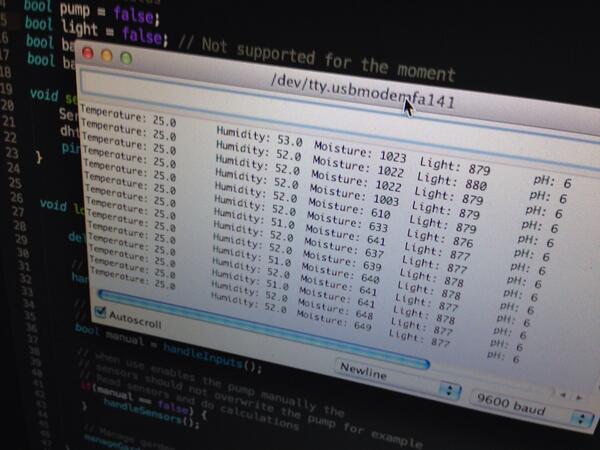Click the Moisture: 648 reading
This screenshot has width=600, height=450.
pyautogui.click(x=335, y=310)
